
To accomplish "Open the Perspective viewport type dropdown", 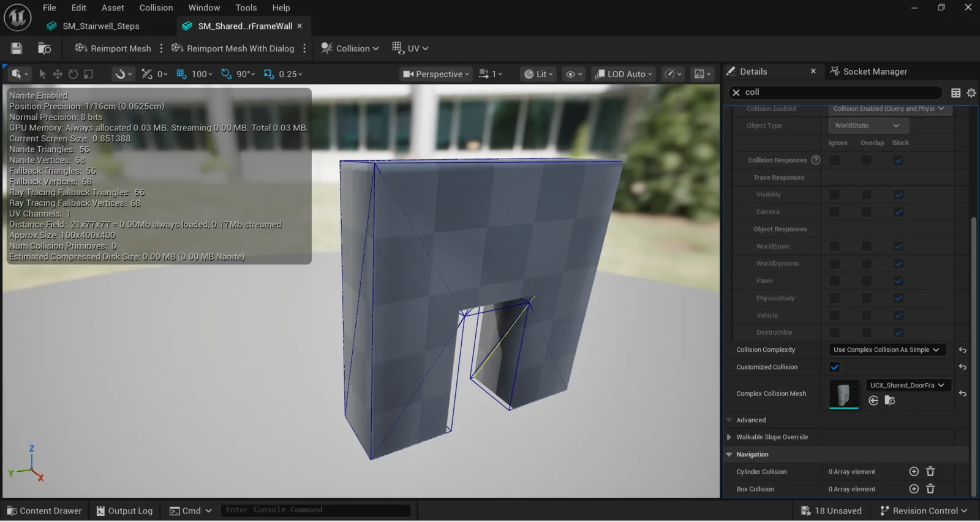I will tap(436, 74).
